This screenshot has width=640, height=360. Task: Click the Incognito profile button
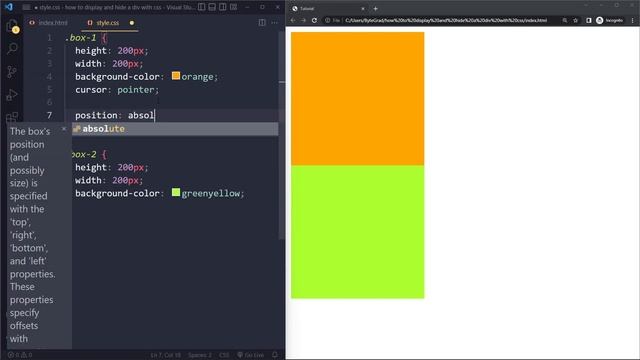click(x=609, y=20)
